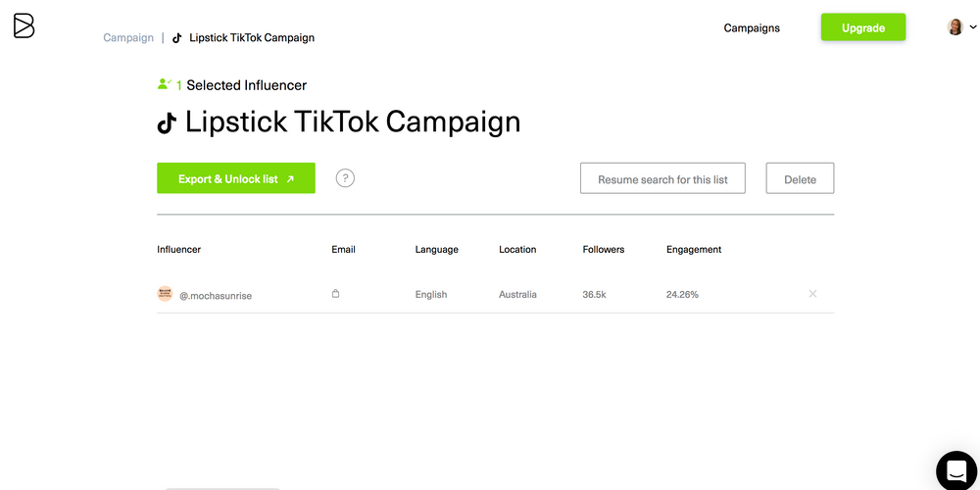Select the '36.5k' followers value

(594, 294)
